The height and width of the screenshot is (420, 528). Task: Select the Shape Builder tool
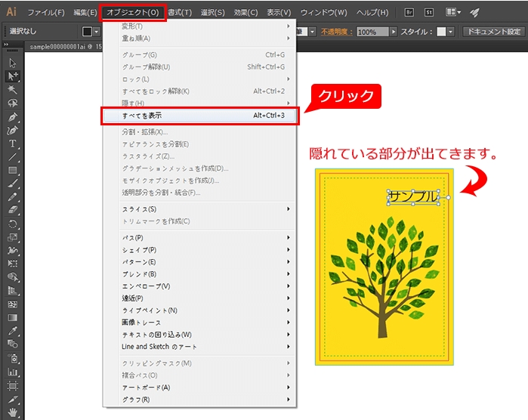[x=12, y=277]
